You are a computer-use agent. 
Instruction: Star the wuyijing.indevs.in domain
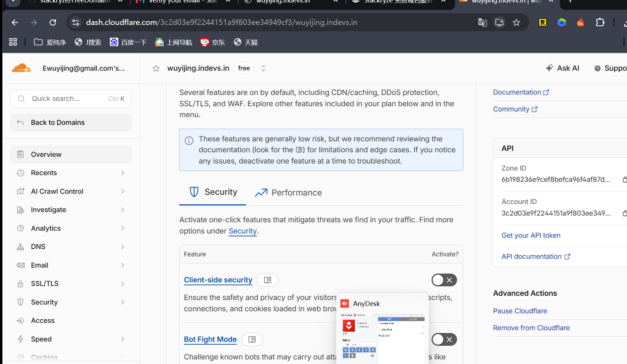[156, 68]
